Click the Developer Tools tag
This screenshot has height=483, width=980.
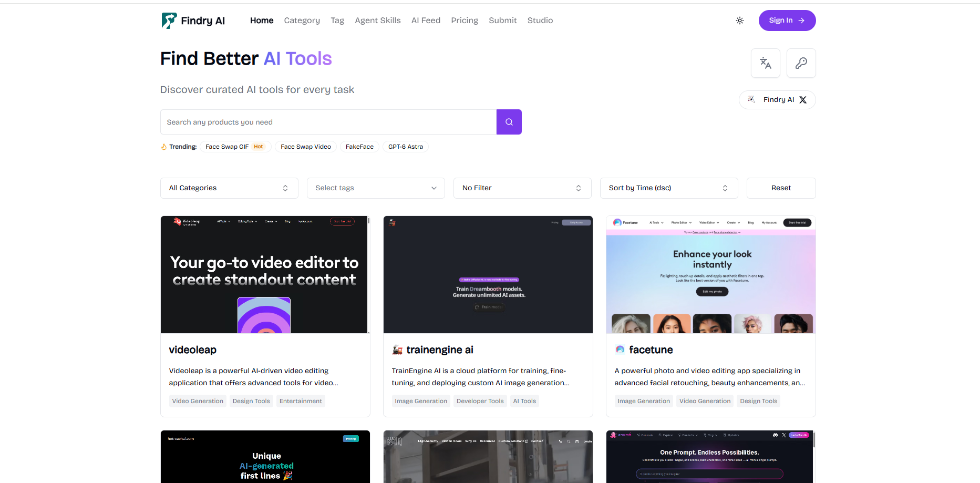[x=480, y=401]
